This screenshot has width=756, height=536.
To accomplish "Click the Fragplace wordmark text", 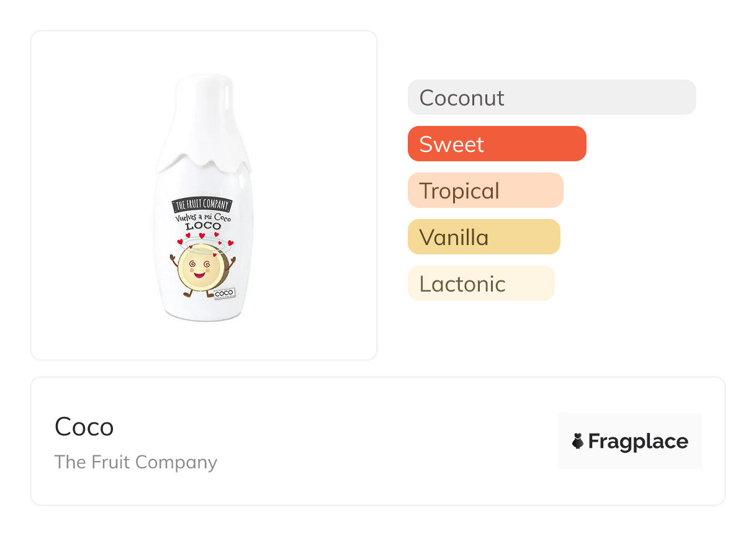I will point(638,441).
